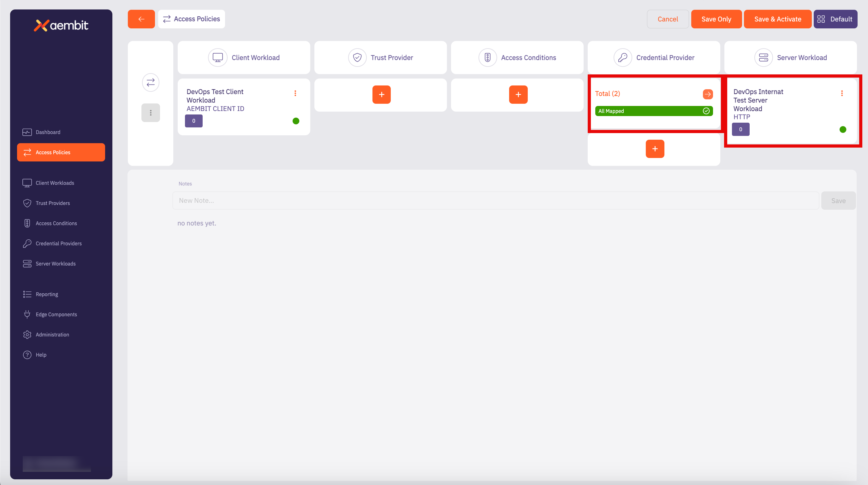Open DevOps Internat Test Server Workload menu
The width and height of the screenshot is (868, 485).
pyautogui.click(x=842, y=93)
